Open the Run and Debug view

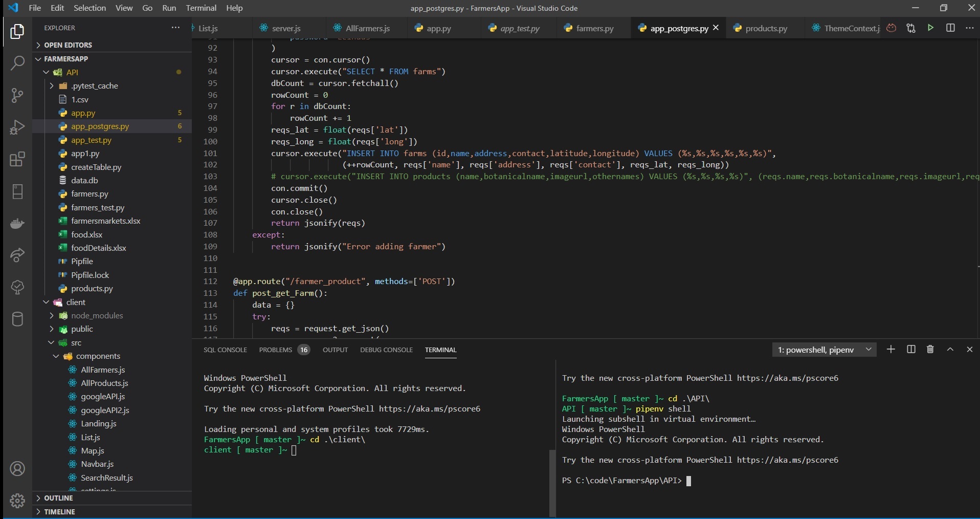click(x=17, y=127)
